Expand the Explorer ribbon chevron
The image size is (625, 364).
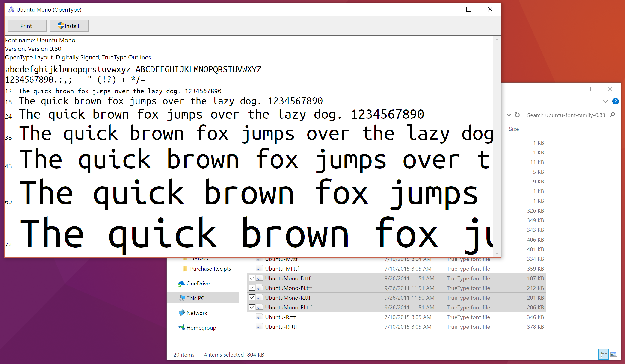(x=605, y=101)
